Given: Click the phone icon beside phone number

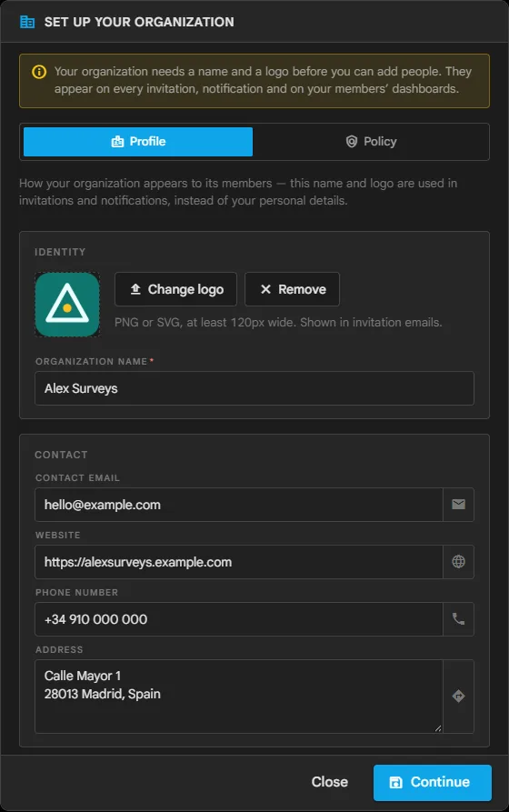Looking at the screenshot, I should [x=458, y=619].
